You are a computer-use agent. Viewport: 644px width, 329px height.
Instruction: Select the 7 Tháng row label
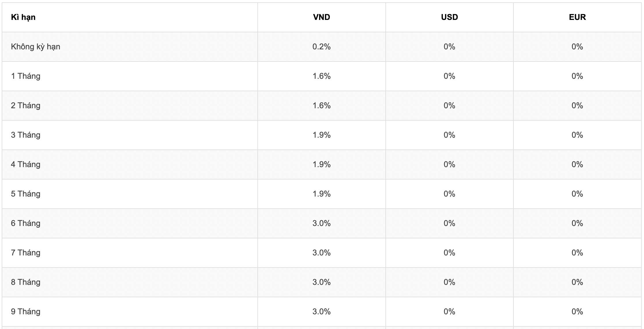(x=26, y=253)
